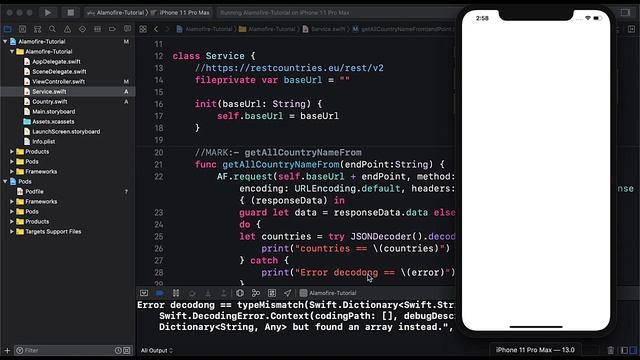Image resolution: width=640 pixels, height=360 pixels.
Task: Open the Project navigator folder icon
Action: point(7,29)
